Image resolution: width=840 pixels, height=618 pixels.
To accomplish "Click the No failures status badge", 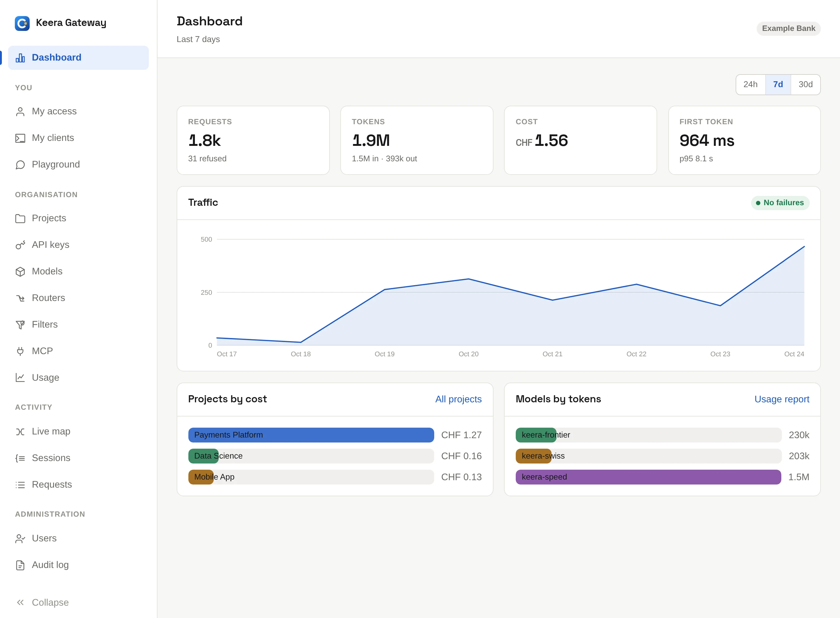I will pos(780,203).
